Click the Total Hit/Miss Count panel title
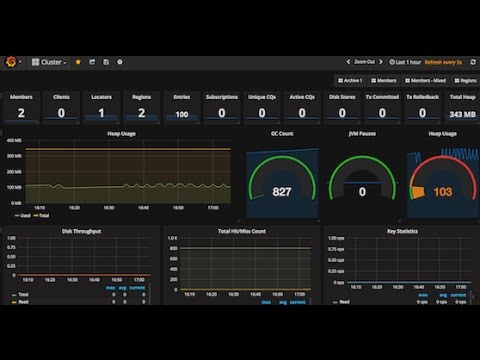This screenshot has width=480, height=360. (x=242, y=231)
